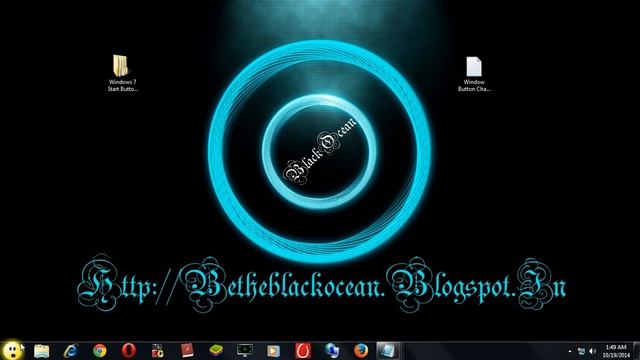Open the green monitor taskbar icon
This screenshot has height=360, width=640.
point(245,351)
